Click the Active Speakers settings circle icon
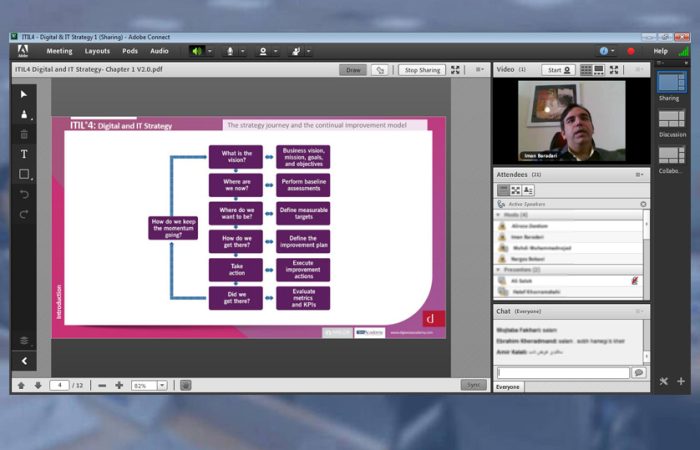The image size is (700, 450). [x=643, y=204]
